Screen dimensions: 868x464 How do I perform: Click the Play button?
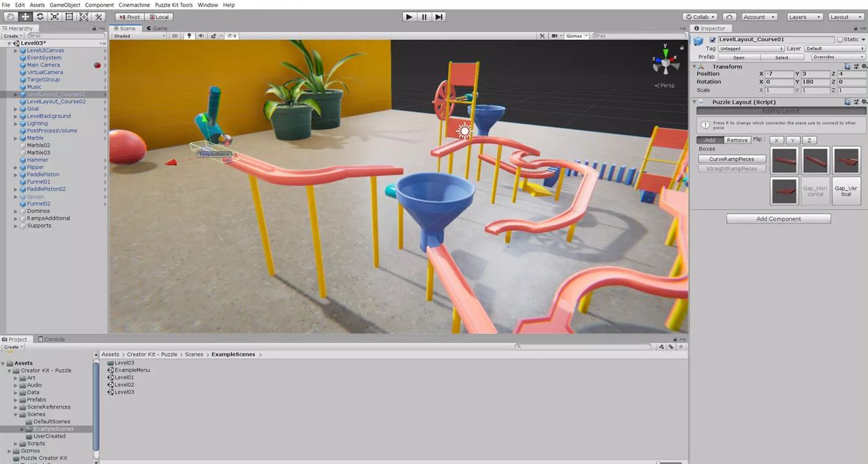pyautogui.click(x=409, y=16)
